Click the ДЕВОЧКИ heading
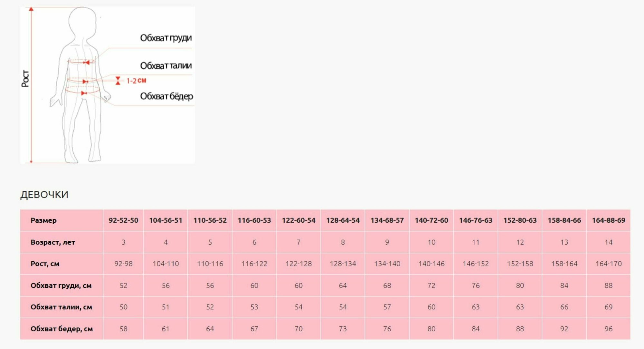 (x=44, y=195)
